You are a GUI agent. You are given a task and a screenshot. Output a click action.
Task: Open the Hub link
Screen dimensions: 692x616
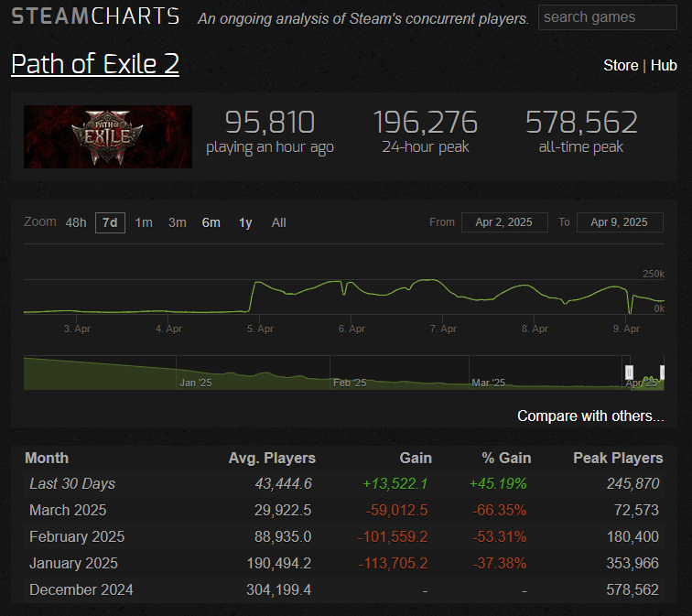[x=664, y=65]
